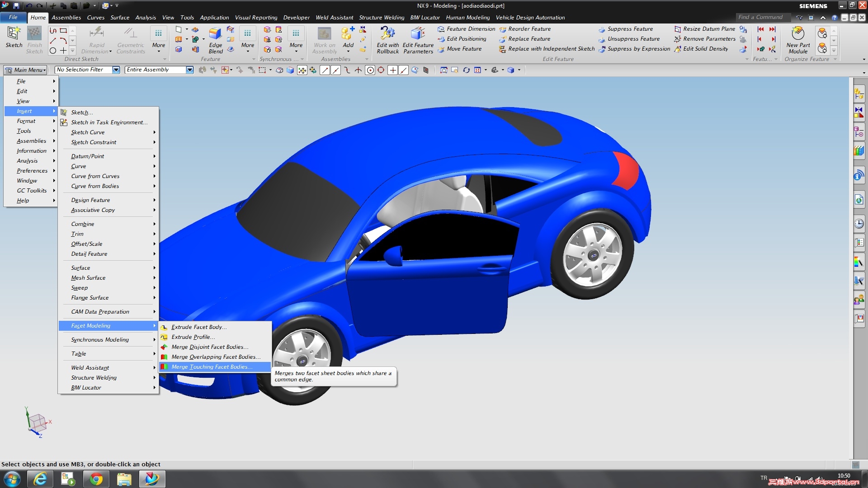Toggle the End Point snap option
The height and width of the screenshot is (488, 868).
(x=325, y=70)
